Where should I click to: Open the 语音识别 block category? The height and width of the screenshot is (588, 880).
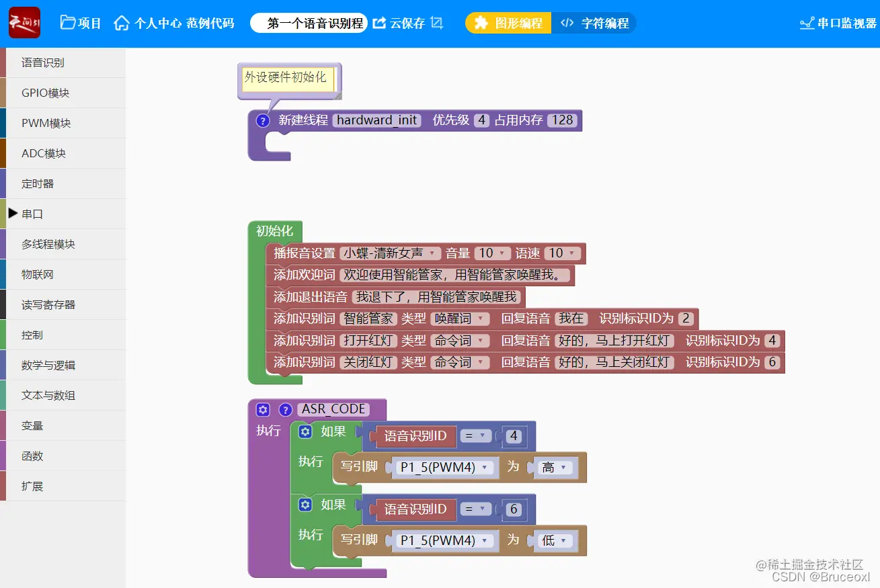[63, 62]
